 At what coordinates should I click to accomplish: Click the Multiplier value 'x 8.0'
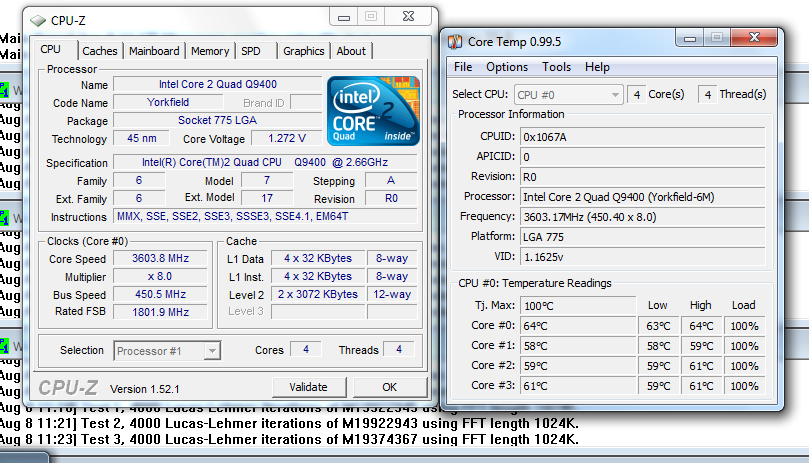tap(160, 276)
